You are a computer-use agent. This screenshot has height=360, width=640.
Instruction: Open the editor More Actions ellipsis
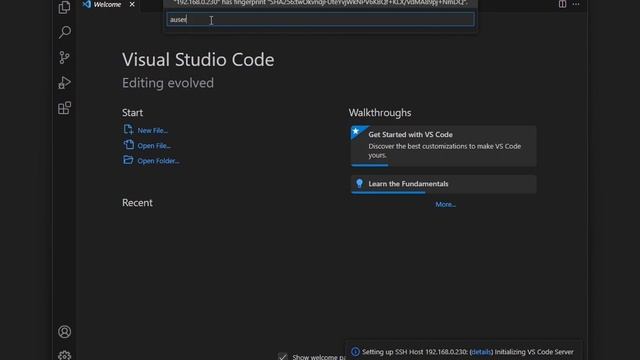[x=576, y=4]
